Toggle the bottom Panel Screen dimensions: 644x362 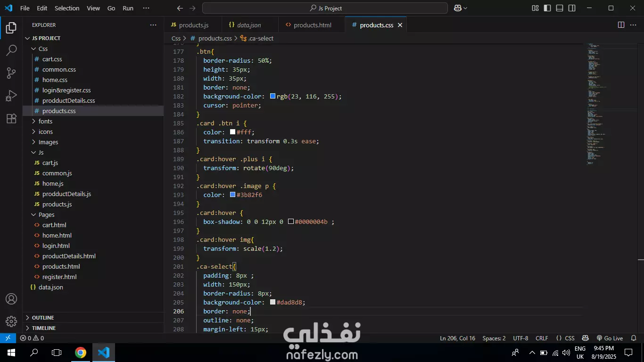[560, 8]
